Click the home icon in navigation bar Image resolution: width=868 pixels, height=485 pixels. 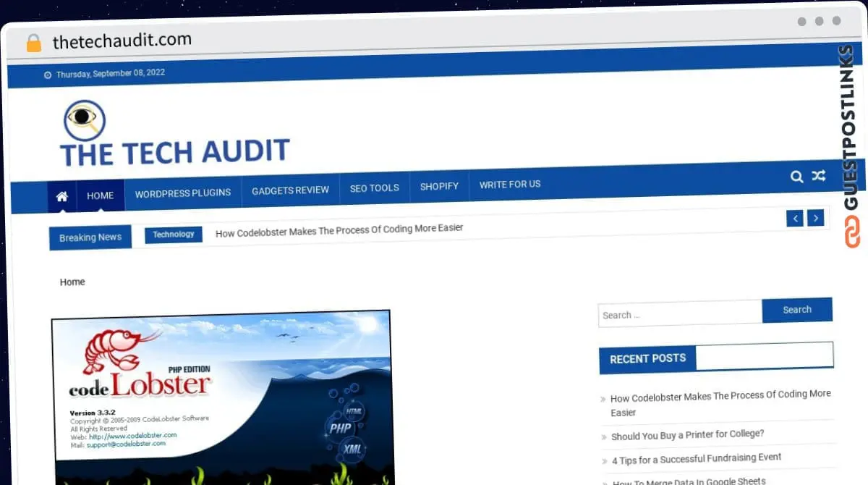pyautogui.click(x=62, y=196)
